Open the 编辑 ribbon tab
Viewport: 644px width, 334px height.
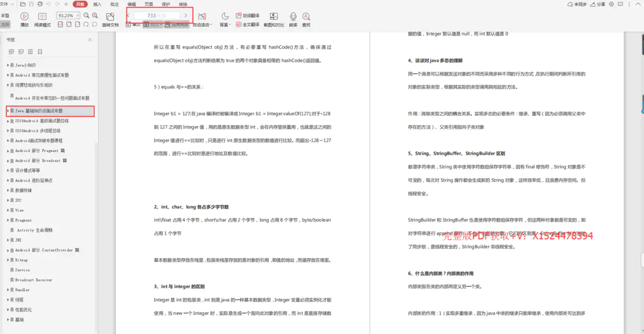pos(131,4)
